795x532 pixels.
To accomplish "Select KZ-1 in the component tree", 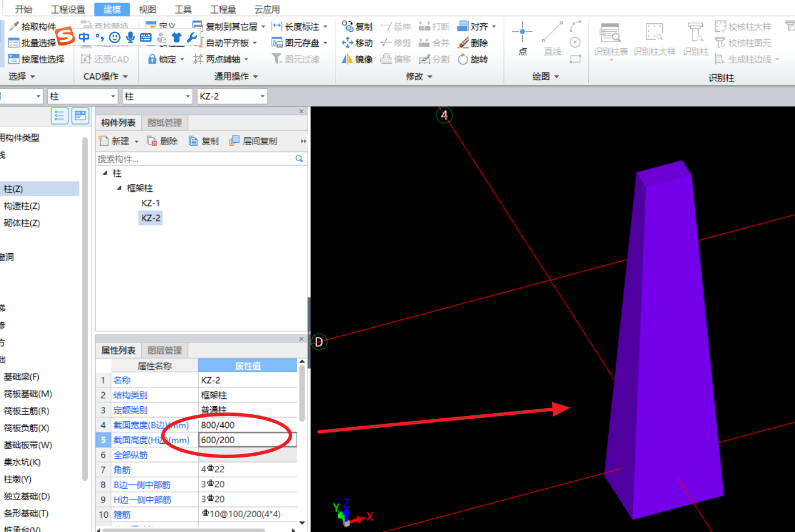I will pyautogui.click(x=151, y=203).
